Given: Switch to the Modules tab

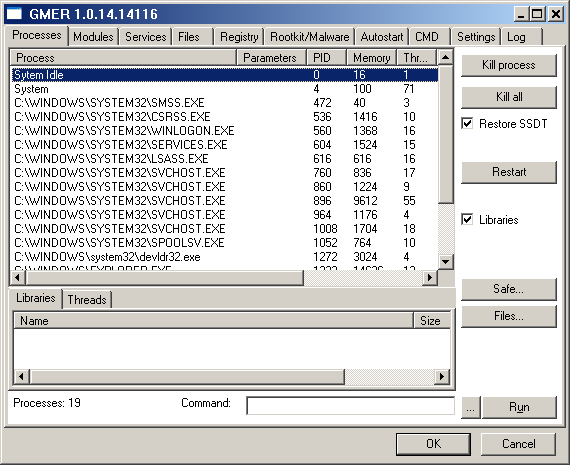Looking at the screenshot, I should point(93,37).
